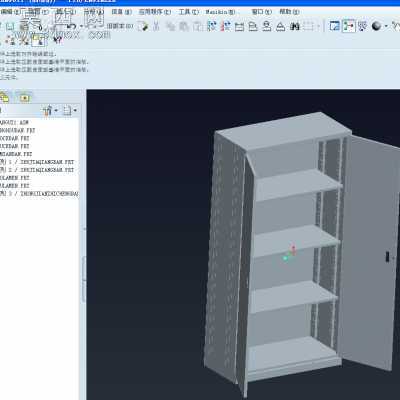Open the dropdown arrow next to the Show icon
Viewport: 400px width, 400px height.
coord(75,110)
